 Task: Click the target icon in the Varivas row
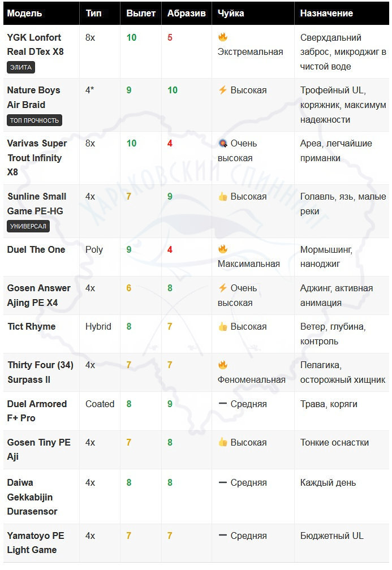[223, 144]
